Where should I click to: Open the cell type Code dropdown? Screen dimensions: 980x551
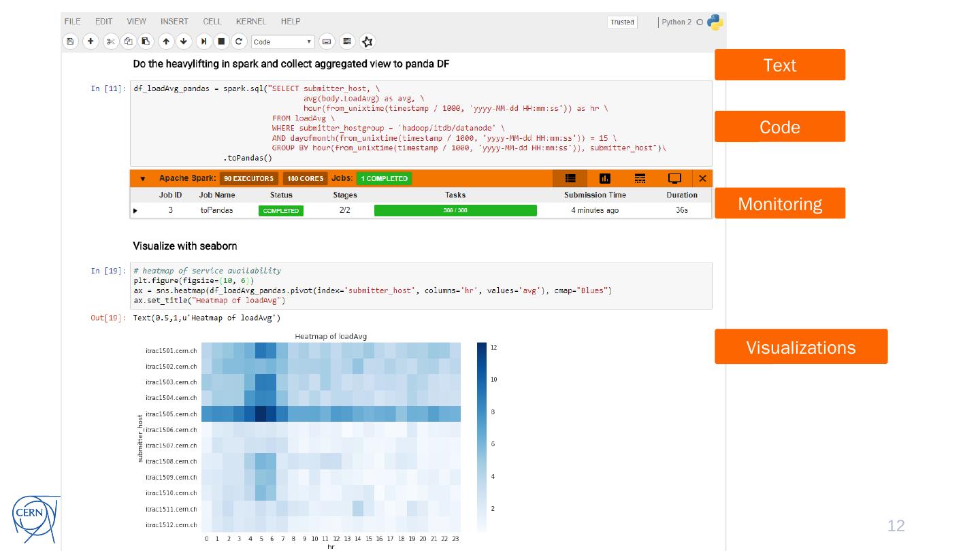tap(283, 41)
